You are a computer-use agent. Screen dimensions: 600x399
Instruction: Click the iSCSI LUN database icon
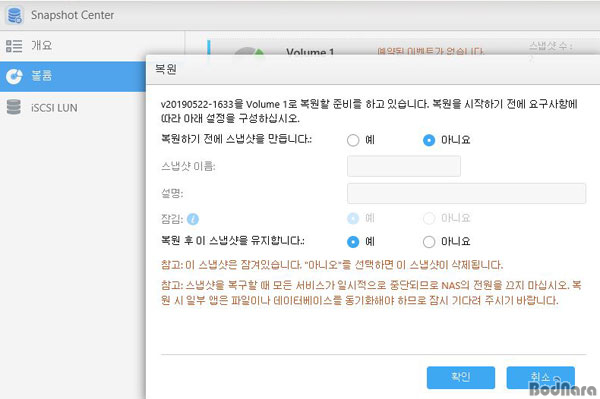14,107
